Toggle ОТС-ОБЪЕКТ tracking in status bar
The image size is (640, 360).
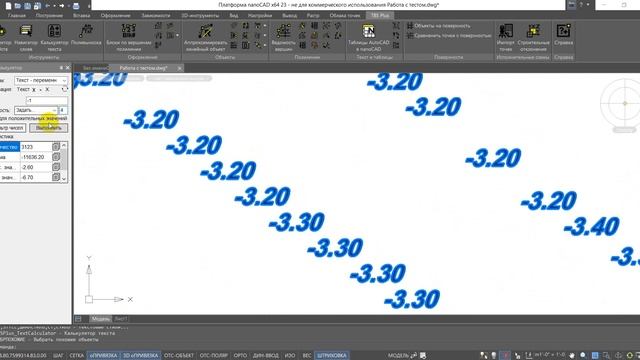(179, 356)
